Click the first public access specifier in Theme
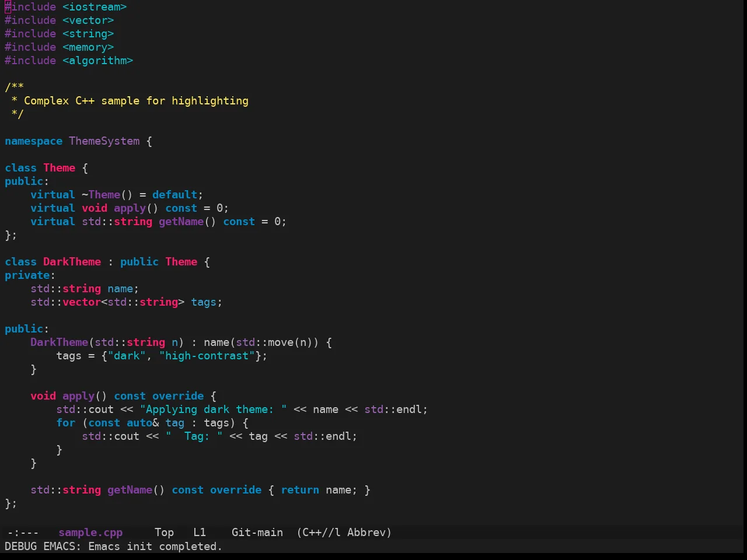This screenshot has height=560, width=747. (24, 181)
